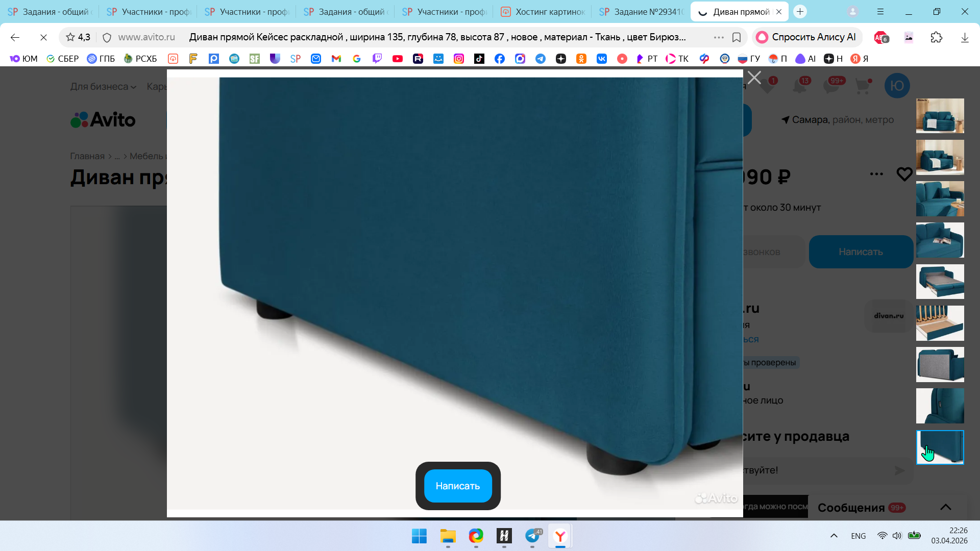Open browser extensions puzzle icon
The width and height of the screenshot is (980, 551).
pyautogui.click(x=936, y=37)
